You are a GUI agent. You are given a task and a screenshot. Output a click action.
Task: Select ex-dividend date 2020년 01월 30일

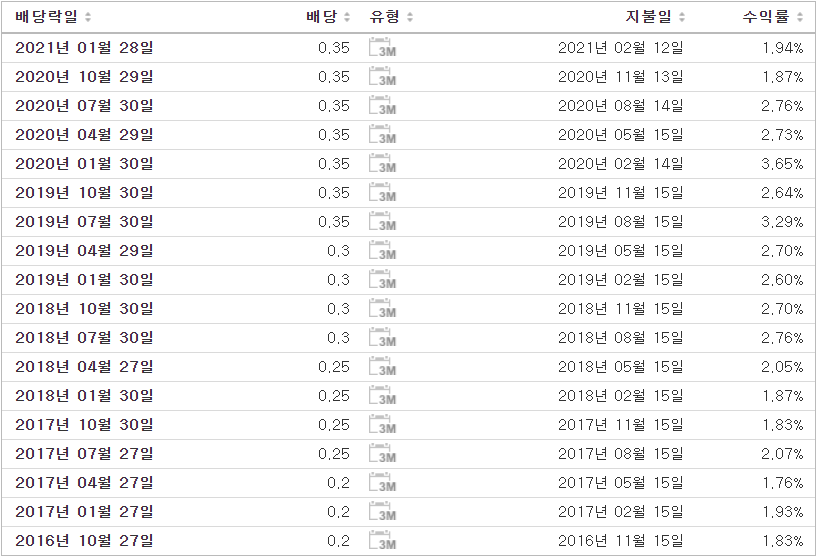point(84,164)
